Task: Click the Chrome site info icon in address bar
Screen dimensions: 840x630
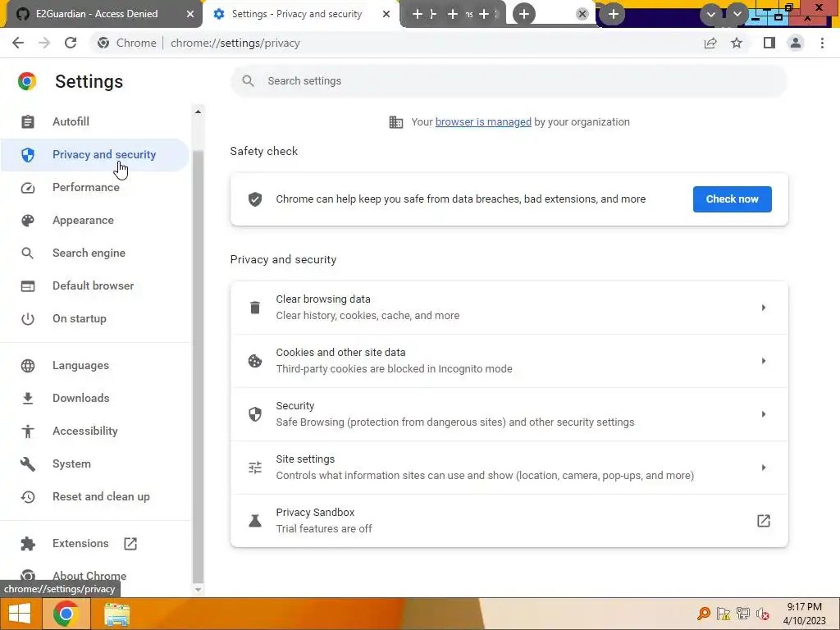Action: tap(103, 43)
